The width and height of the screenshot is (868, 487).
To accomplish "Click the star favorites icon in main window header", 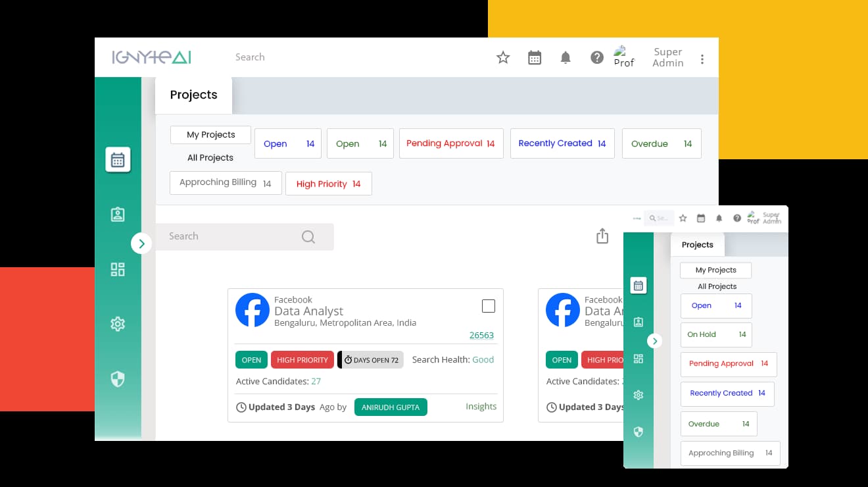I will tap(503, 58).
